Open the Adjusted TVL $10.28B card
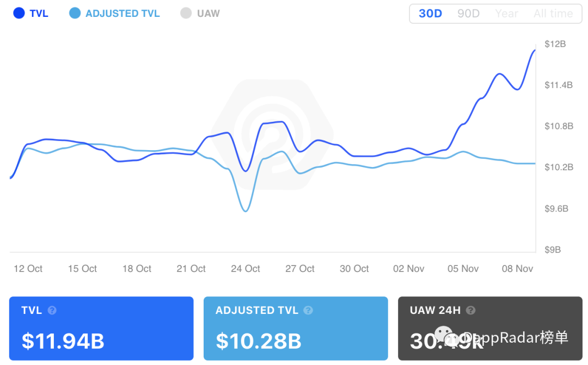588x365 pixels. [296, 328]
